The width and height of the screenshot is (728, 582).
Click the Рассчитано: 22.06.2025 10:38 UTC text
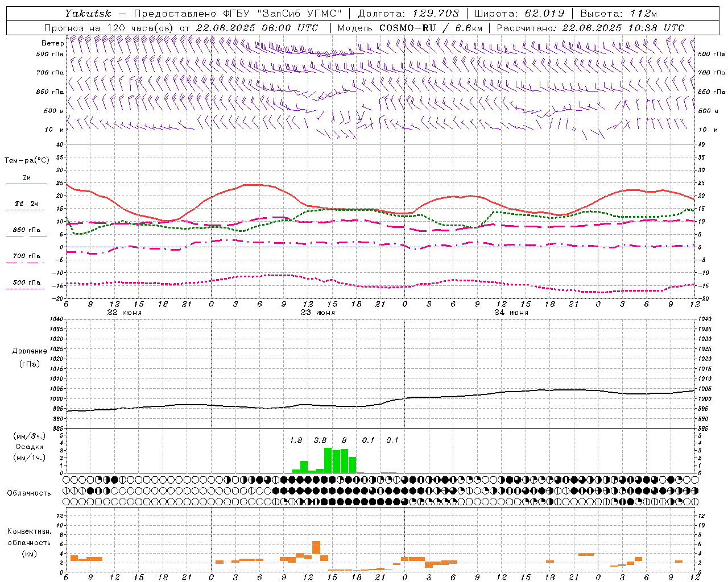pos(590,28)
